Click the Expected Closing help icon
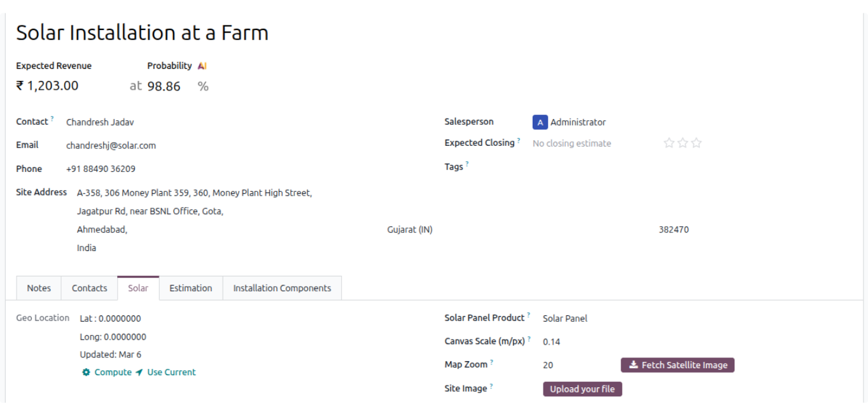The height and width of the screenshot is (416, 868). click(519, 140)
